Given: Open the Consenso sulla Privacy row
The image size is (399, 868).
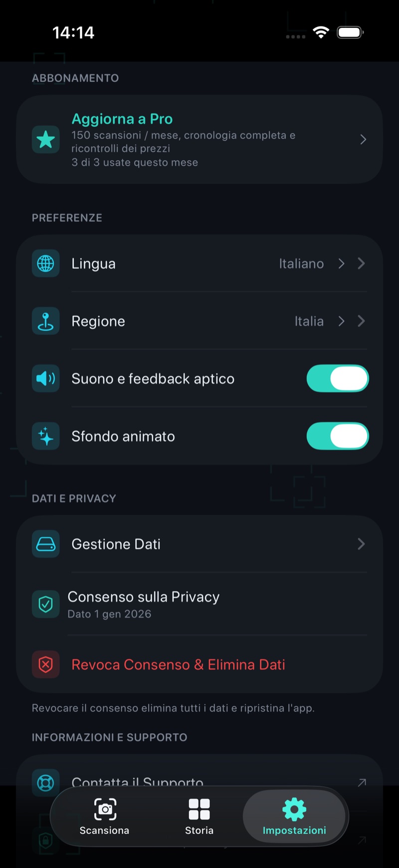Looking at the screenshot, I should [x=199, y=604].
